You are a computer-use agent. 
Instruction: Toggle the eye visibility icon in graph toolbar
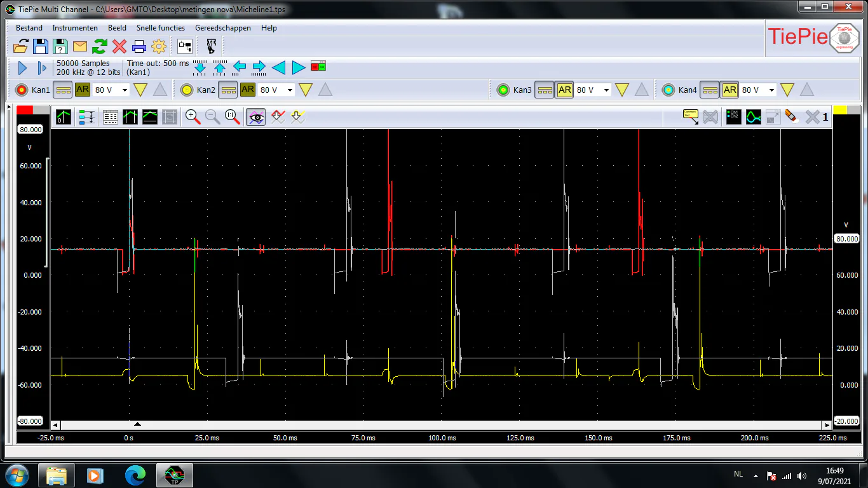[x=256, y=116]
